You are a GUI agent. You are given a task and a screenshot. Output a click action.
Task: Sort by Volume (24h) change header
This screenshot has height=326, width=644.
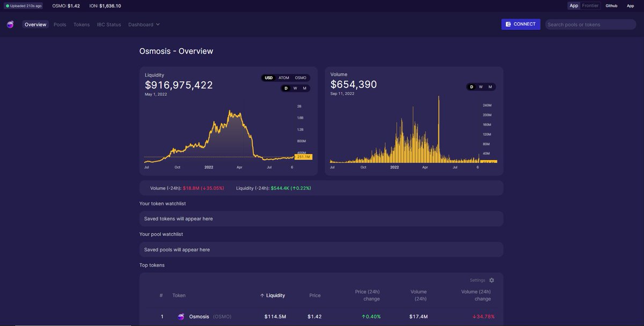476,295
